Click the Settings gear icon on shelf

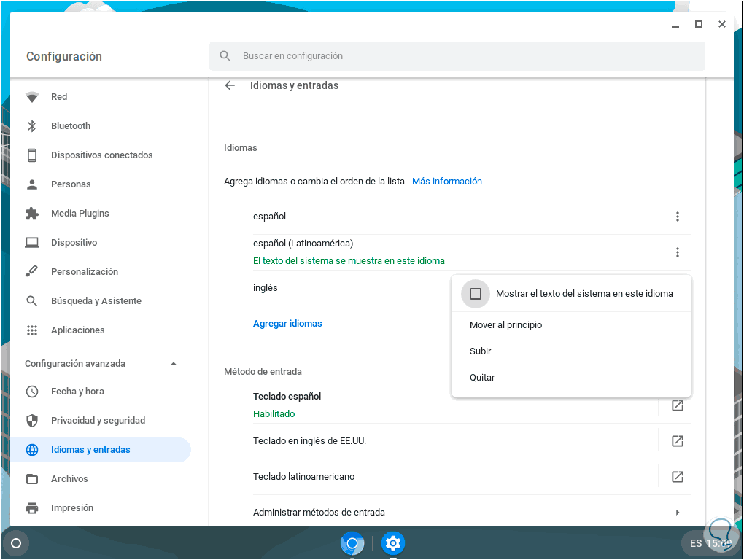pyautogui.click(x=393, y=543)
